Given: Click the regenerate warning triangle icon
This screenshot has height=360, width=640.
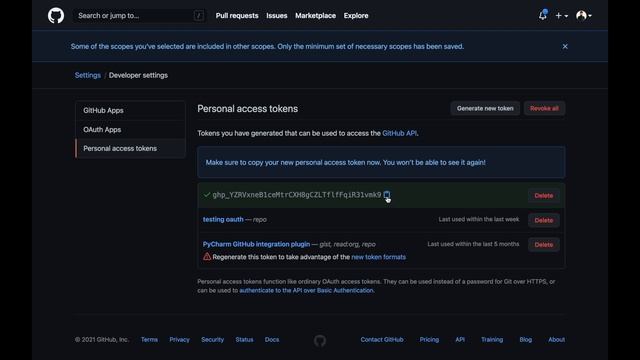Looking at the screenshot, I should point(207,256).
